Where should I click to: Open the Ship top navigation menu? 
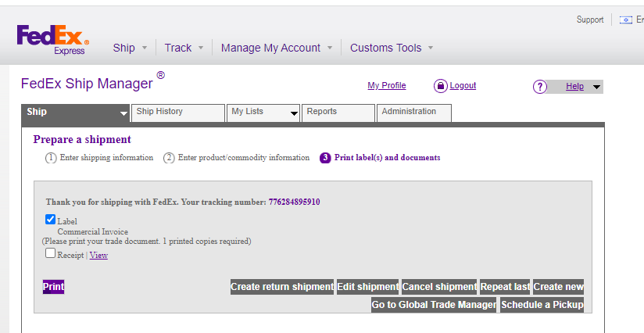(x=124, y=48)
